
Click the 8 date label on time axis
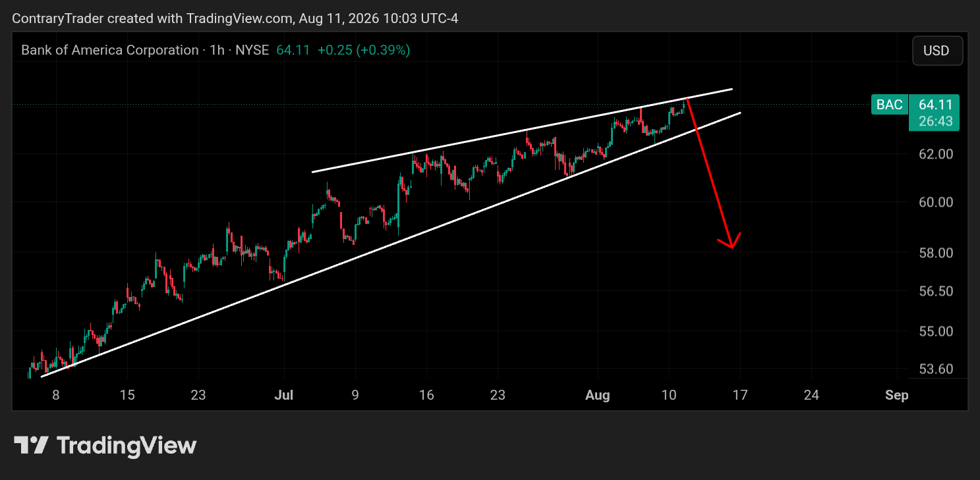[x=56, y=395]
